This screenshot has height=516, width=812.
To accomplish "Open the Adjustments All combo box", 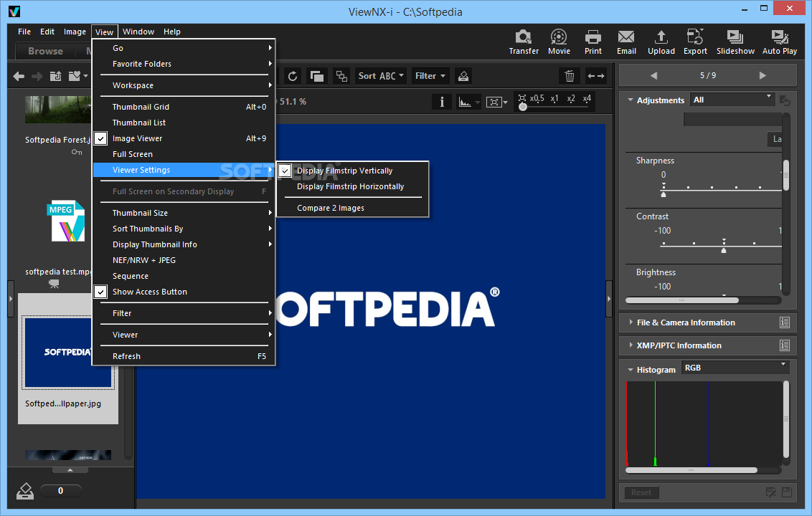I will [x=732, y=100].
